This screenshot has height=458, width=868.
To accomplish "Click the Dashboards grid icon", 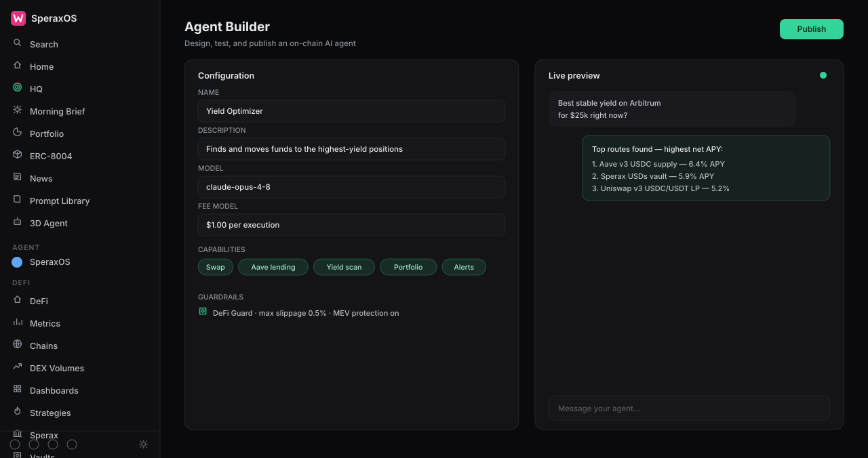I will point(17,390).
